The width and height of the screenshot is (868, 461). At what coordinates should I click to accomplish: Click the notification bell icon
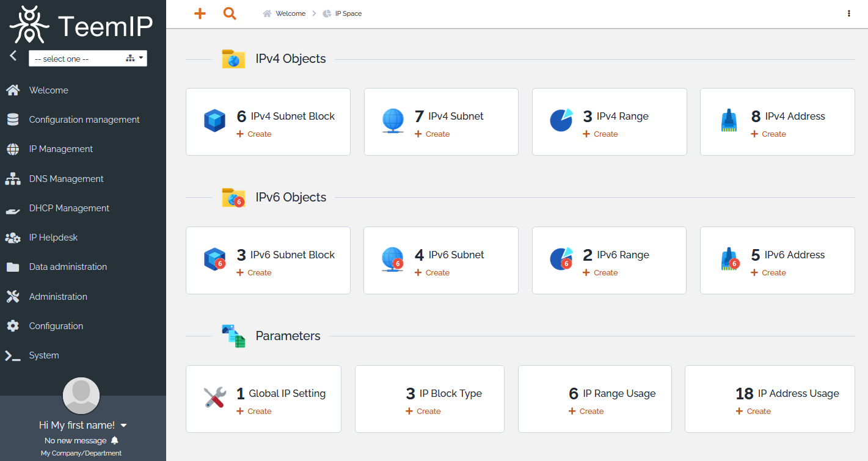point(115,440)
